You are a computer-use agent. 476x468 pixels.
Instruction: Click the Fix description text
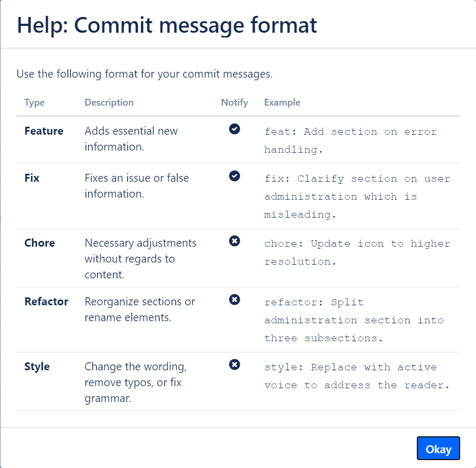pyautogui.click(x=136, y=185)
